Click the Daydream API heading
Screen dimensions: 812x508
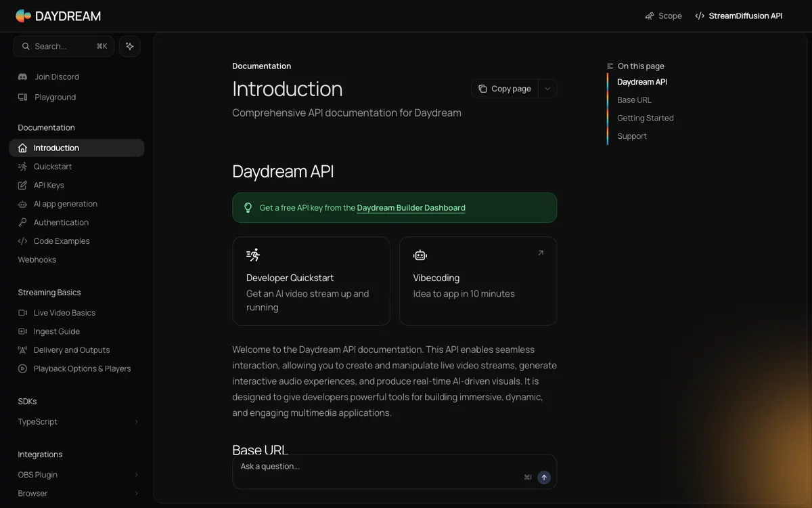pyautogui.click(x=283, y=171)
